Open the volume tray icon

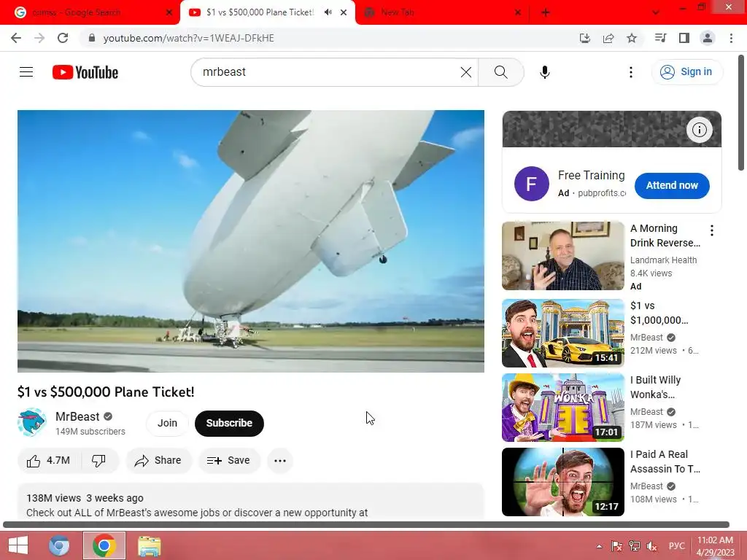[x=651, y=546]
